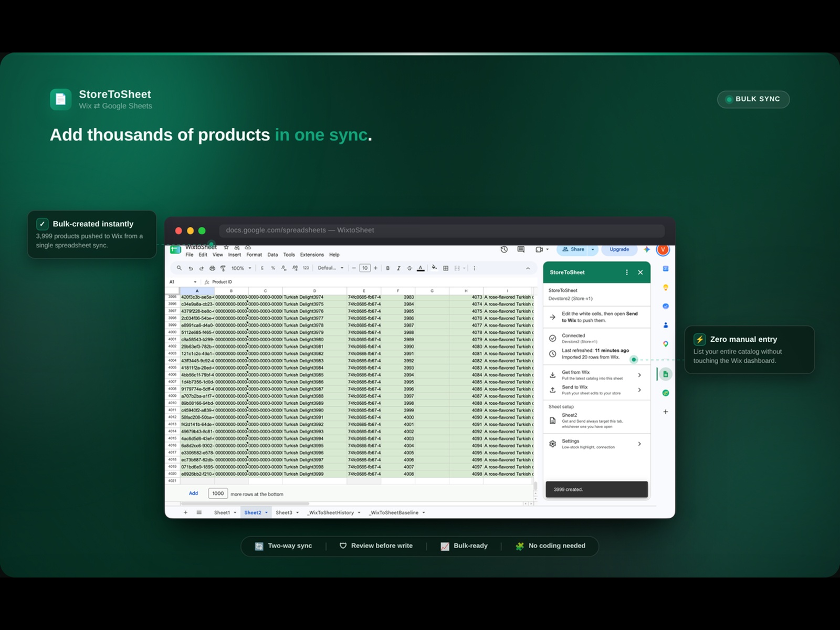840x630 pixels.
Task: Open Google Keep lightbulb icon
Action: pyautogui.click(x=666, y=287)
